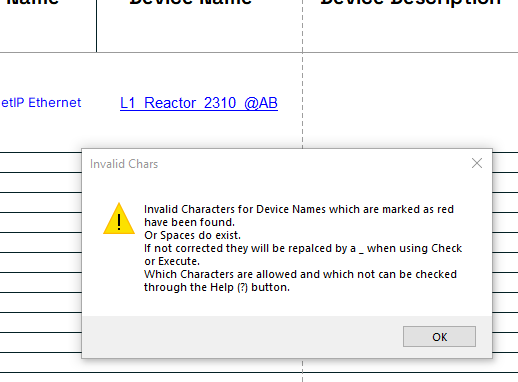Click OK in Invalid Chars dialog
The image size is (518, 382).
[439, 336]
